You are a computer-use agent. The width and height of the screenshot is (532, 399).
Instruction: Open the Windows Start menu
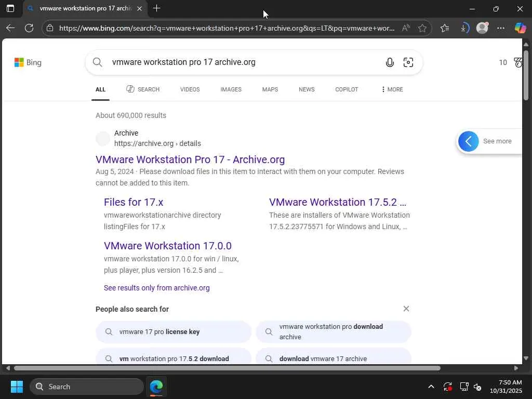[x=17, y=387]
